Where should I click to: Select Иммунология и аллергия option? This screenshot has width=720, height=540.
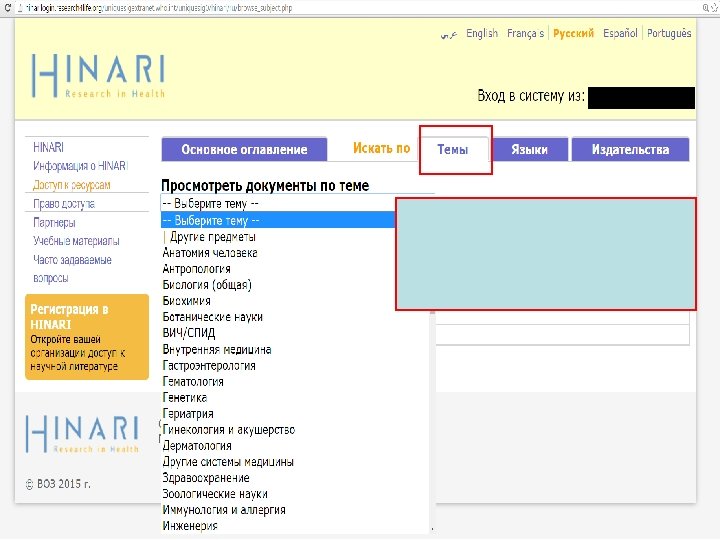tap(224, 510)
